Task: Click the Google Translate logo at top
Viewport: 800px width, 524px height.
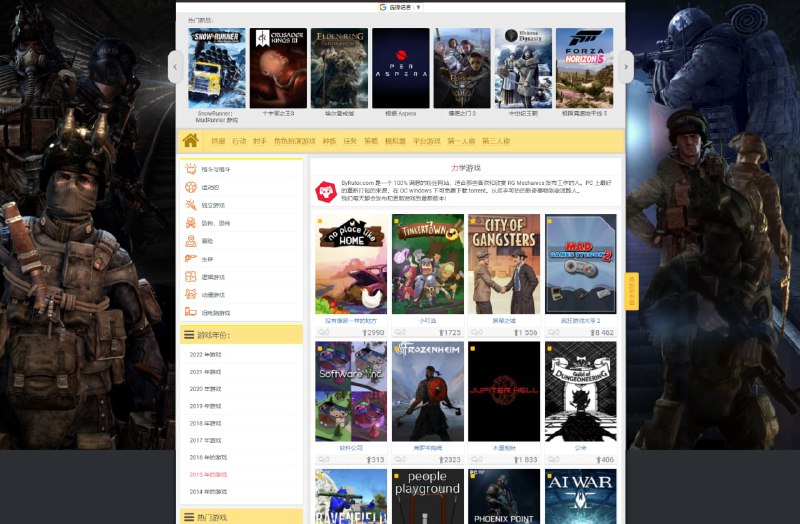Action: [x=382, y=7]
